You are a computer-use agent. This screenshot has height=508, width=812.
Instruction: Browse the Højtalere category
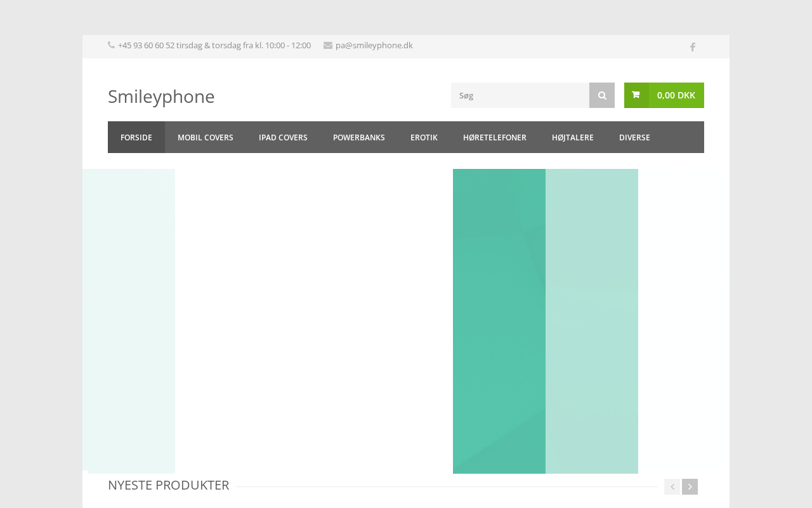point(573,137)
